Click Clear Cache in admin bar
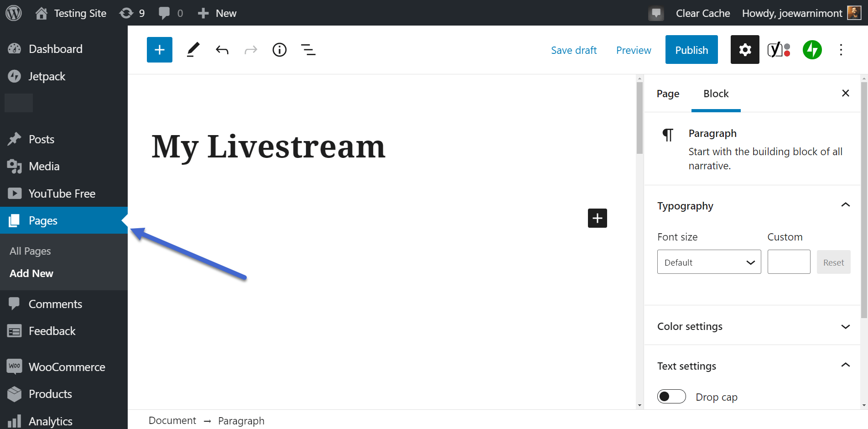Image resolution: width=868 pixels, height=429 pixels. tap(702, 13)
